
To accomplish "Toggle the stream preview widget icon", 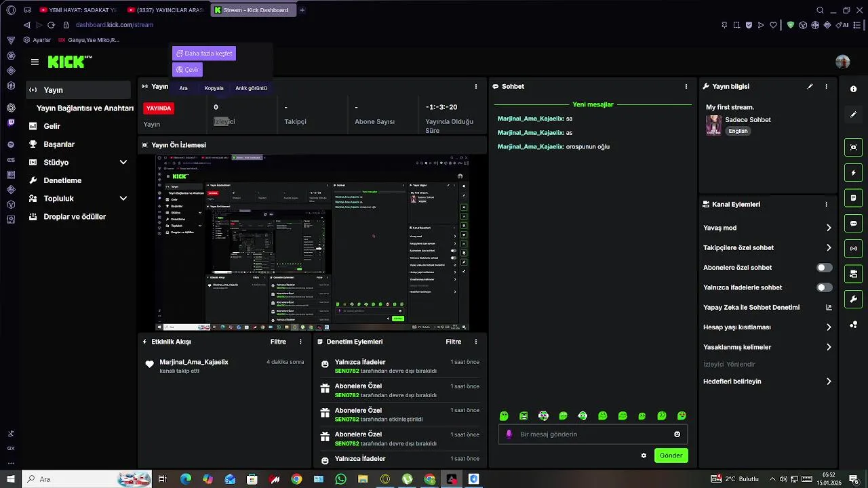I will (853, 147).
